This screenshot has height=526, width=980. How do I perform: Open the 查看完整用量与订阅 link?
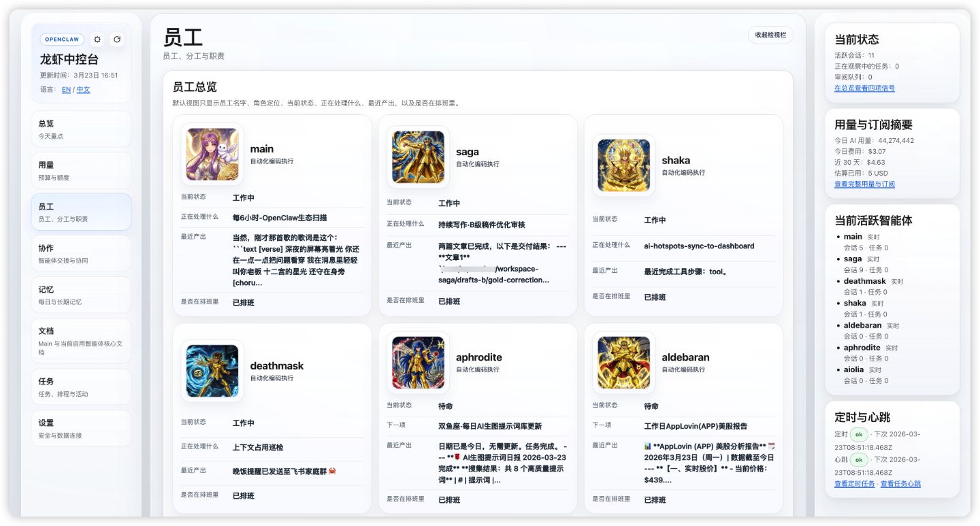[x=864, y=184]
